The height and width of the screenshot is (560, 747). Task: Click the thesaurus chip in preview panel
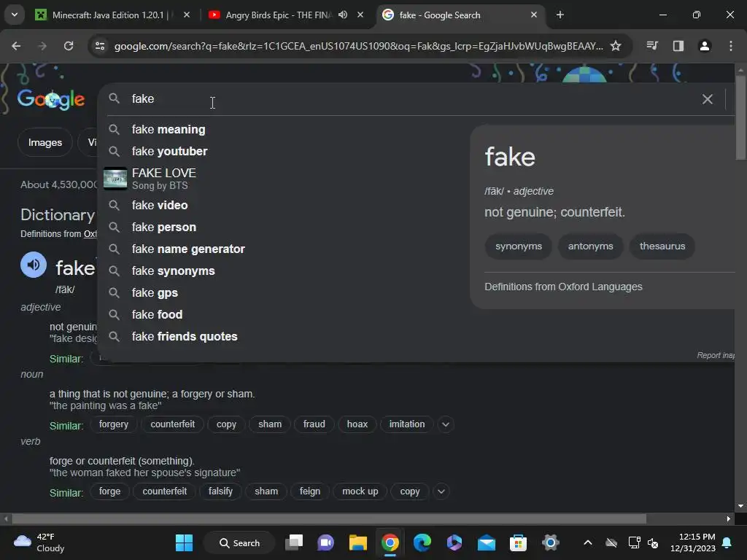pos(662,246)
